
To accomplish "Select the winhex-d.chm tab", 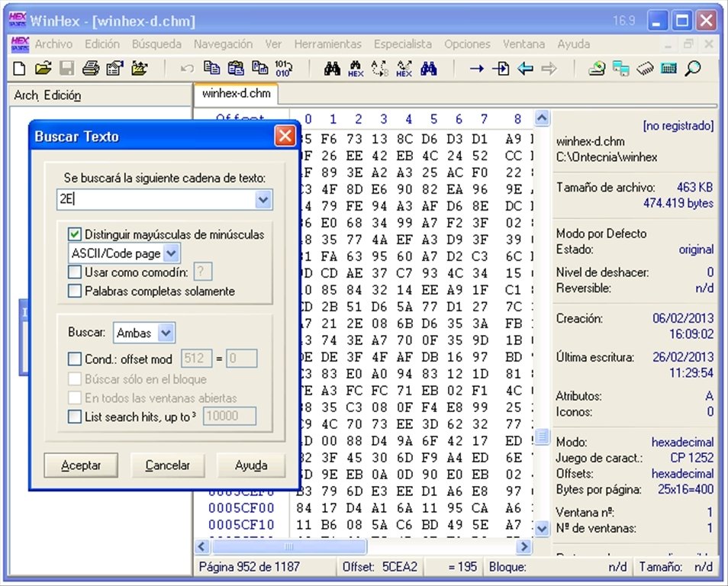I will tap(237, 93).
